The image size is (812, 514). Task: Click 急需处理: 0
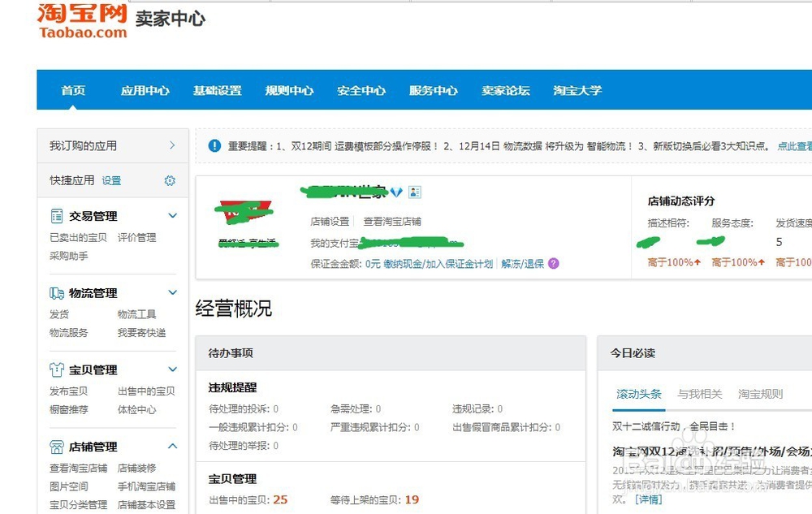click(356, 409)
